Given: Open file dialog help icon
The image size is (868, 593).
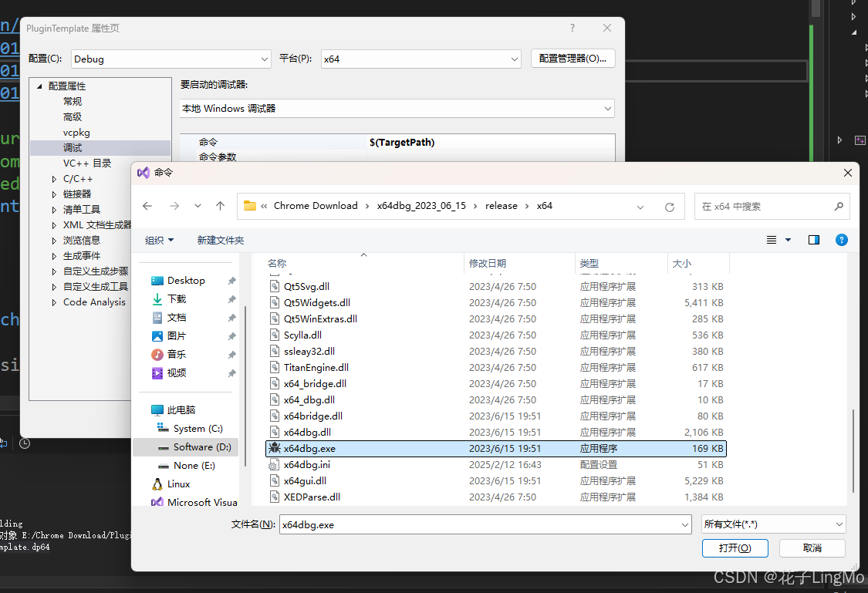Looking at the screenshot, I should pyautogui.click(x=842, y=240).
